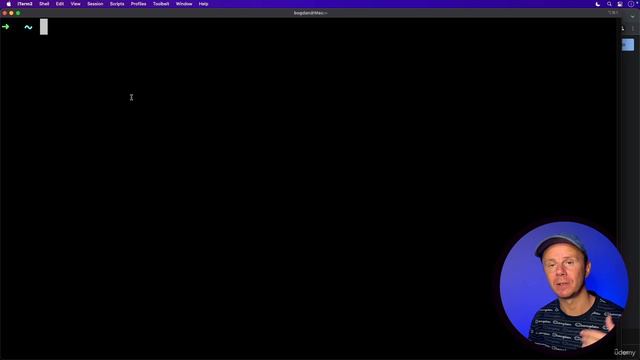Open the Session menu
Viewport: 640px width, 360px height.
pyautogui.click(x=95, y=4)
